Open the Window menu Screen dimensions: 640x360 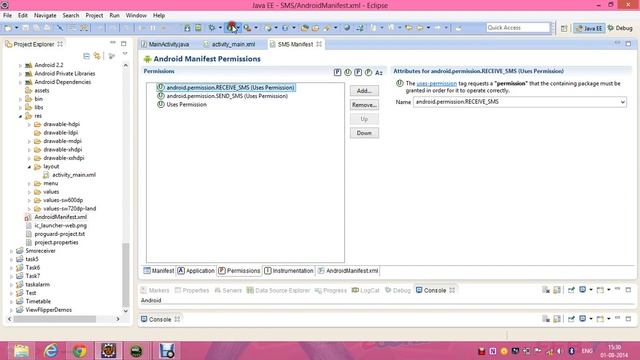[x=136, y=16]
